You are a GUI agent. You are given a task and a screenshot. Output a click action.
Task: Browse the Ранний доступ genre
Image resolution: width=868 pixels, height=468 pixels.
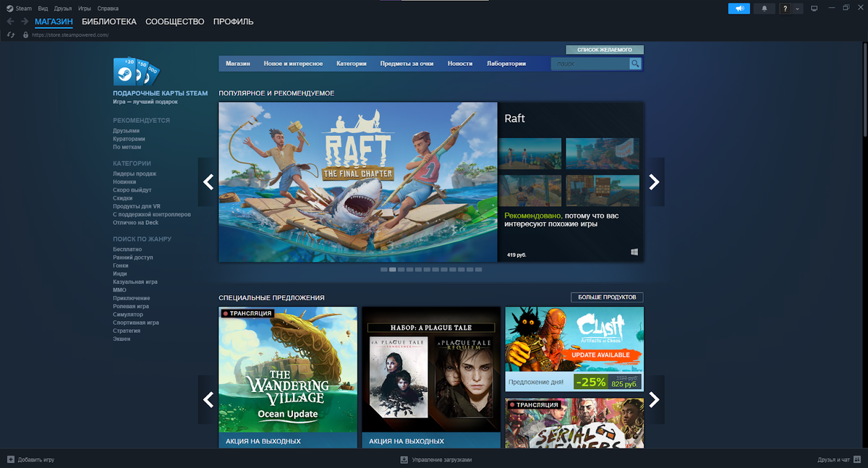[133, 258]
